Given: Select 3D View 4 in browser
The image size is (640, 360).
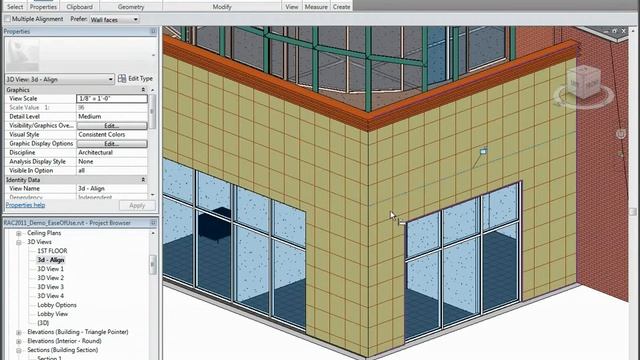Looking at the screenshot, I should pyautogui.click(x=50, y=296).
